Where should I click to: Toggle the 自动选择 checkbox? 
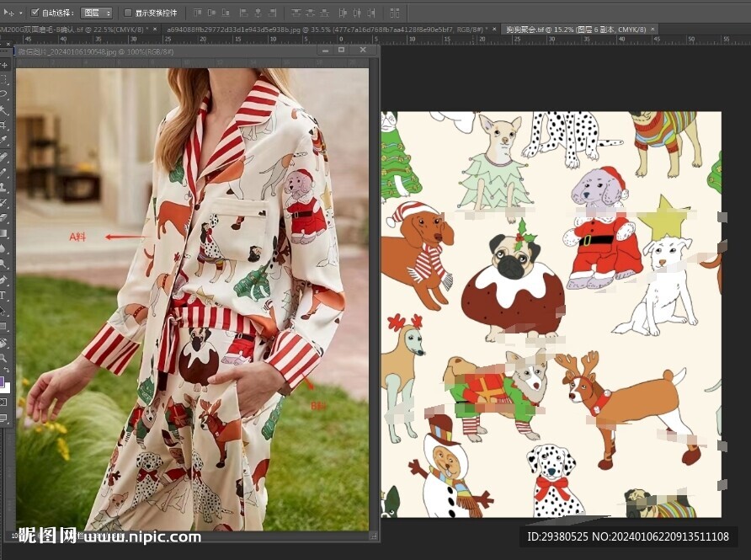[35, 13]
